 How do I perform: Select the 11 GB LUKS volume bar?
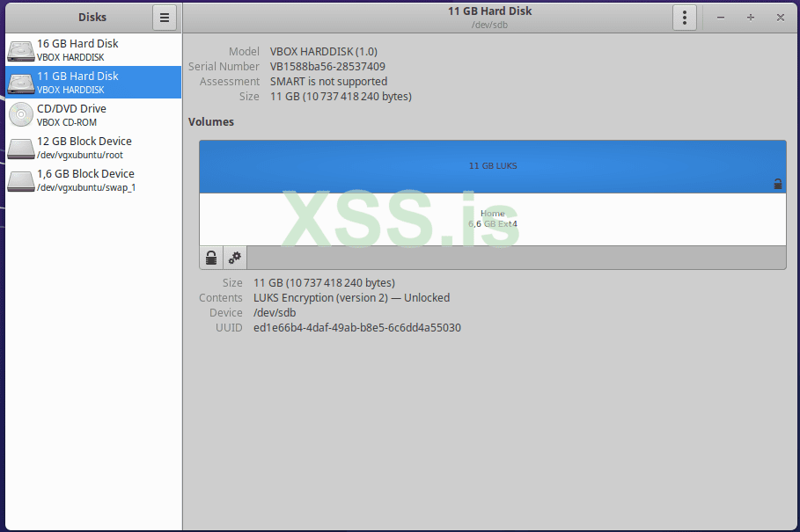492,166
